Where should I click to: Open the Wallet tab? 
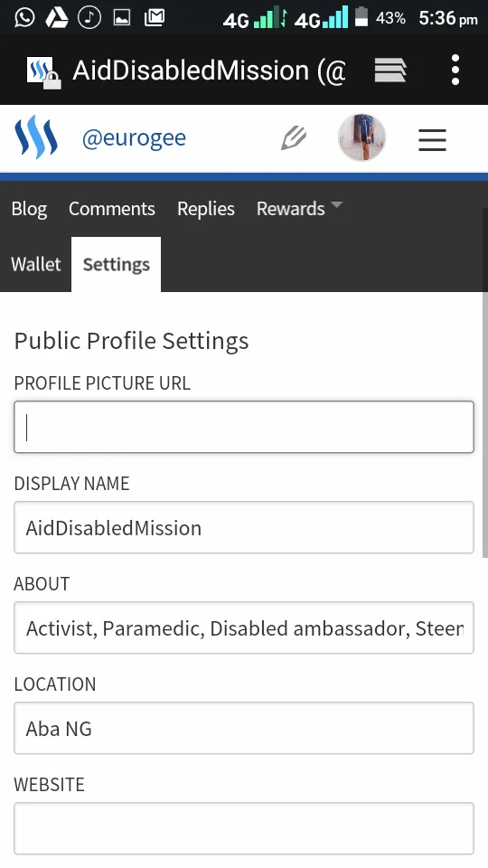pos(36,264)
